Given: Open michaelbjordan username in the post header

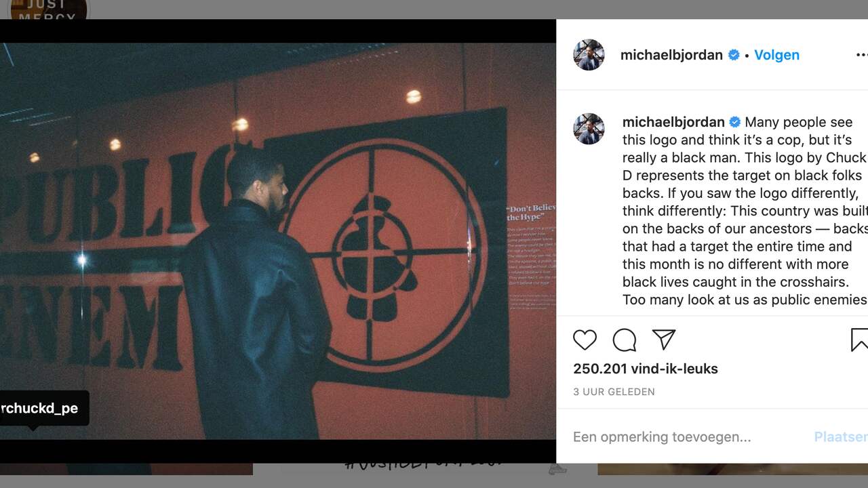Looking at the screenshot, I should 671,55.
